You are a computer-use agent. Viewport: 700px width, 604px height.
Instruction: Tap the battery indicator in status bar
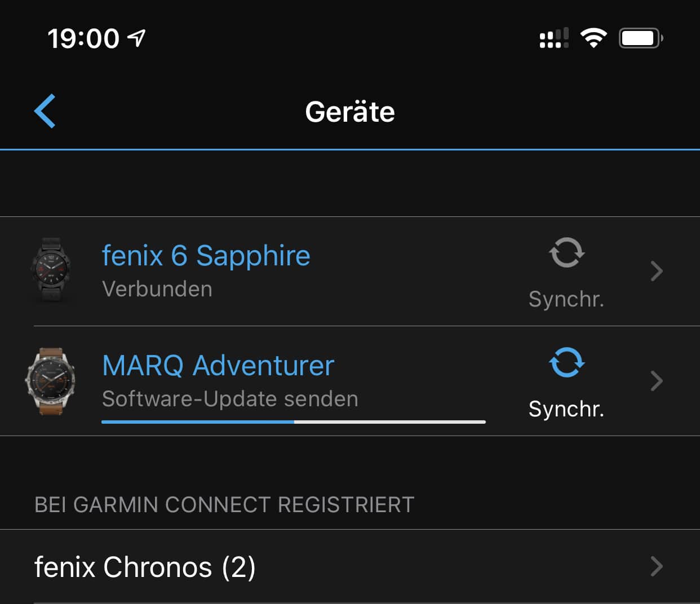(x=640, y=38)
